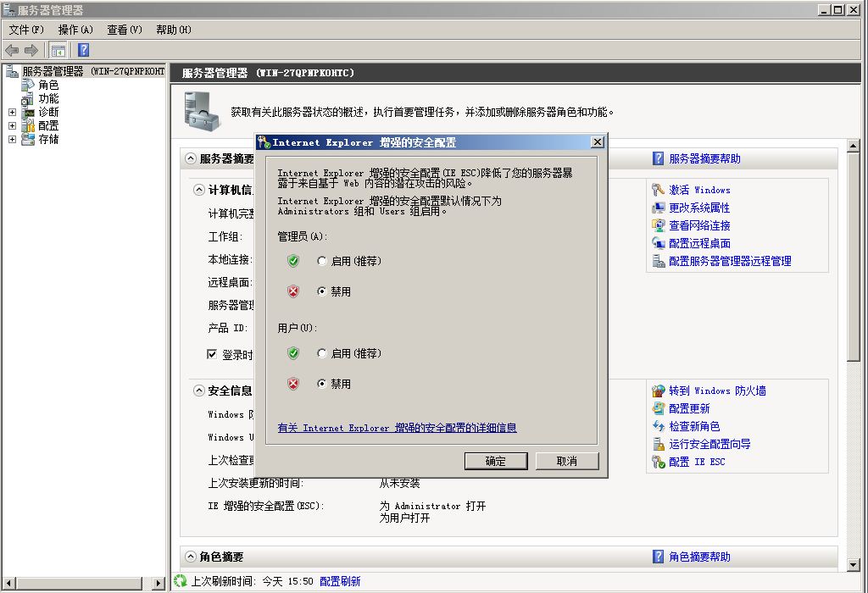868x593 pixels.
Task: Click the 配置 IE ESC icon
Action: pos(658,462)
